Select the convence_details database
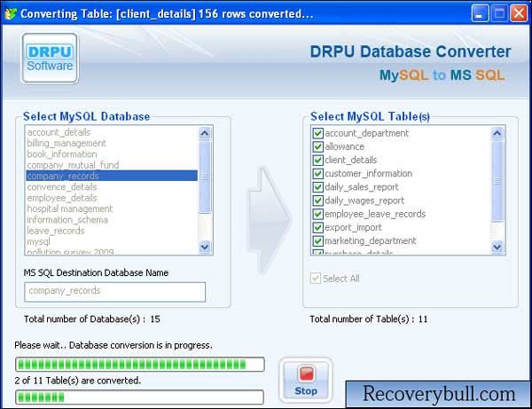This screenshot has width=532, height=409. click(x=112, y=186)
